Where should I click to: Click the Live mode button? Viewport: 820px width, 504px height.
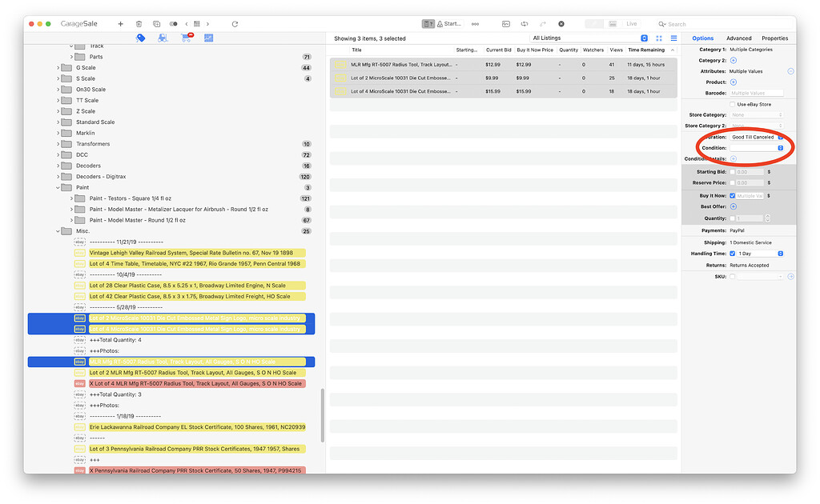tap(631, 24)
